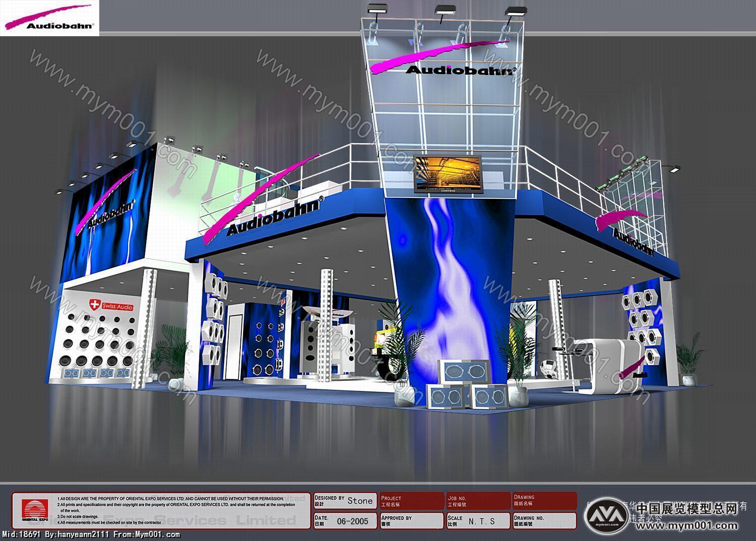The width and height of the screenshot is (756, 541).
Task: Click the Project field in the title block
Action: pos(412,501)
